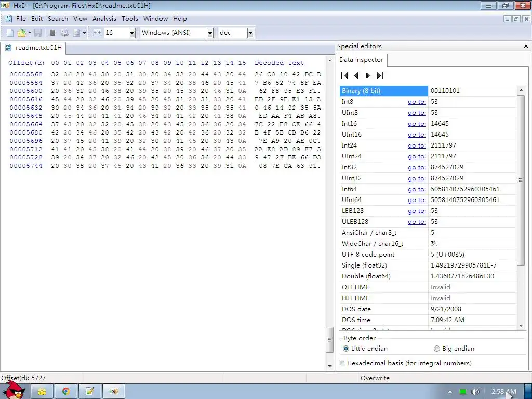Open the View menu
Screen dimensions: 532x399
point(80,19)
